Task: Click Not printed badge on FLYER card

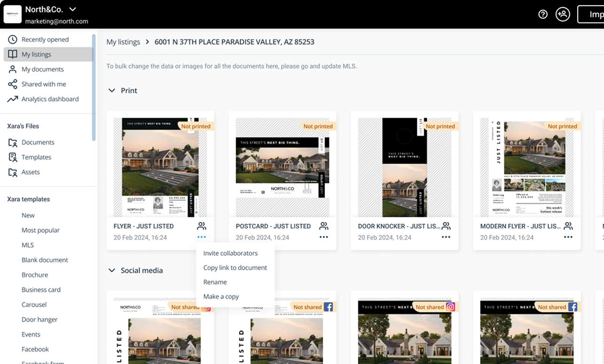Action: 196,126
